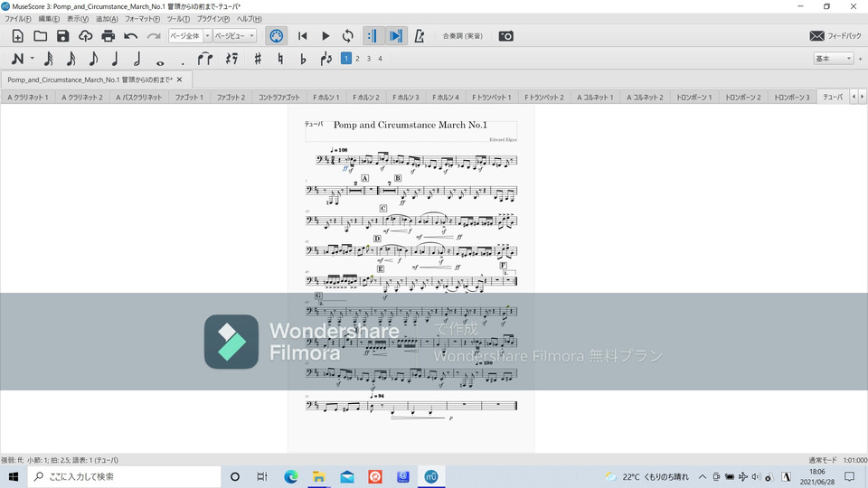Toggle note input mode (N)
The height and width of the screenshot is (488, 868).
(17, 59)
